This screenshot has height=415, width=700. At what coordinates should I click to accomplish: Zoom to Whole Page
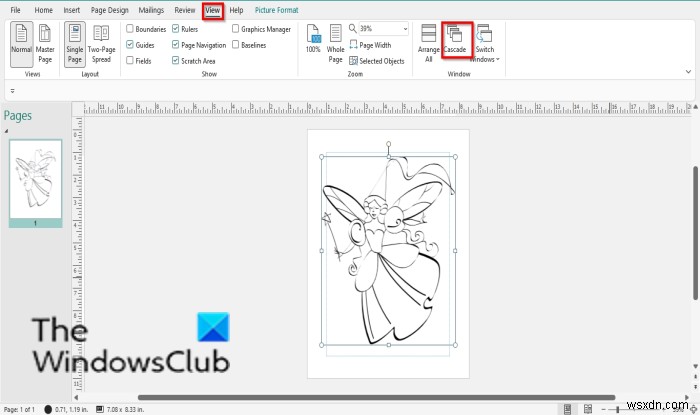[x=335, y=44]
